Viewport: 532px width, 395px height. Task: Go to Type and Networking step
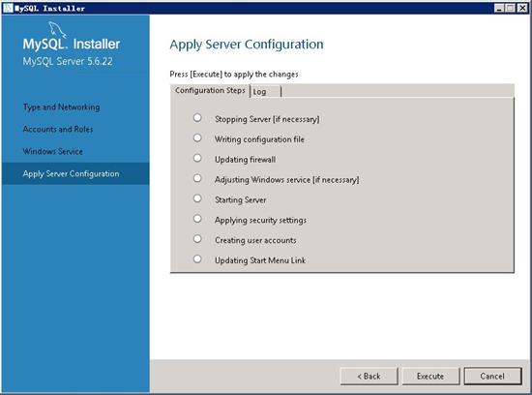61,107
